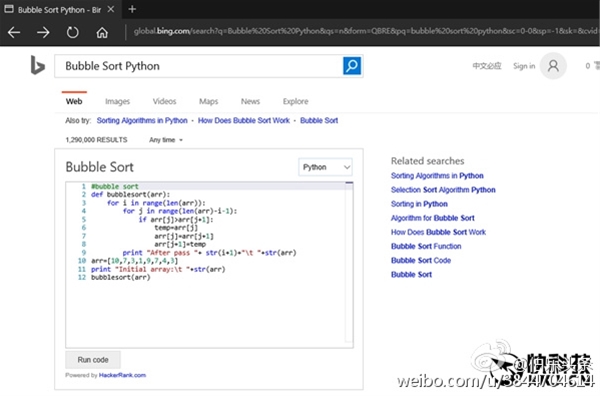
Task: Open Also try: How Does Bubble Sort Work
Action: pyautogui.click(x=244, y=121)
